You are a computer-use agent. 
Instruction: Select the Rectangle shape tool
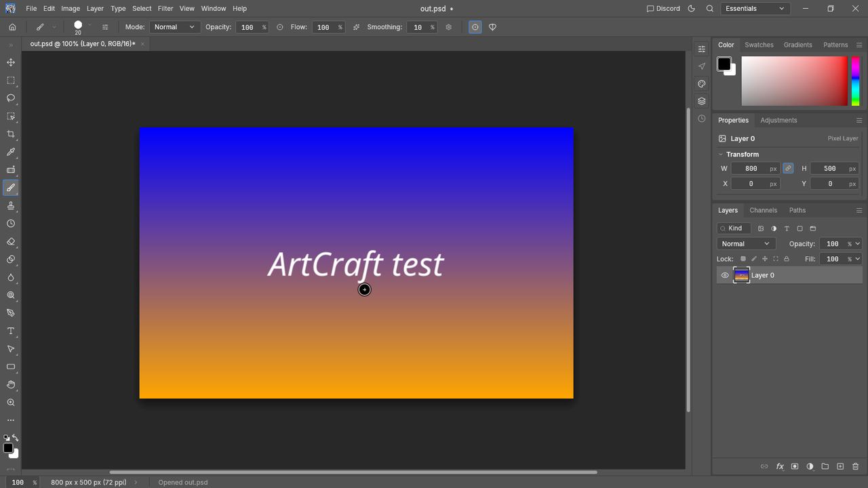(x=11, y=367)
